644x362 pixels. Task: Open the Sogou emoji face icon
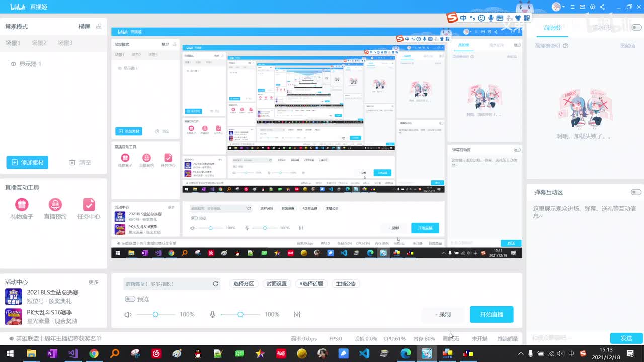point(481,18)
